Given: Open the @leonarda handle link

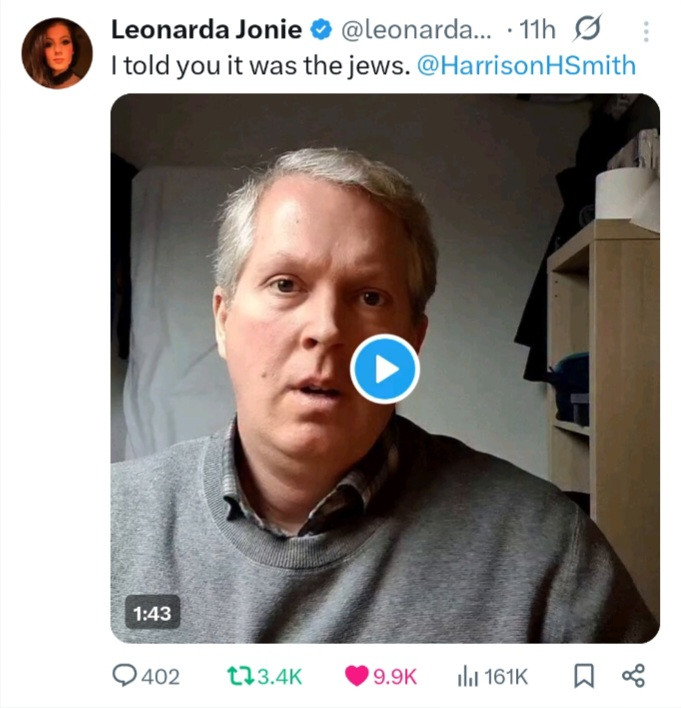Looking at the screenshot, I should [417, 31].
